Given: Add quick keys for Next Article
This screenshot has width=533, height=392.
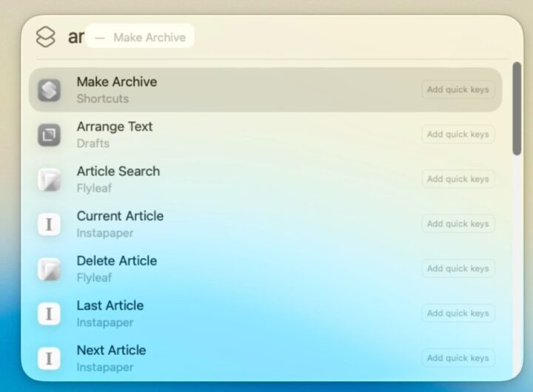Looking at the screenshot, I should pyautogui.click(x=458, y=358).
